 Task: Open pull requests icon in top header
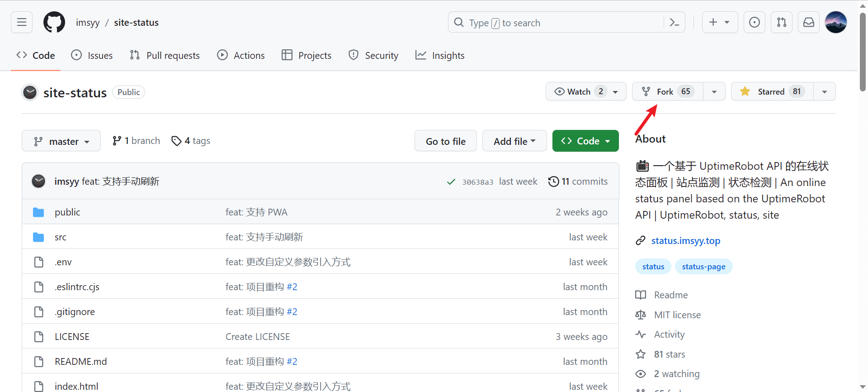[x=781, y=22]
